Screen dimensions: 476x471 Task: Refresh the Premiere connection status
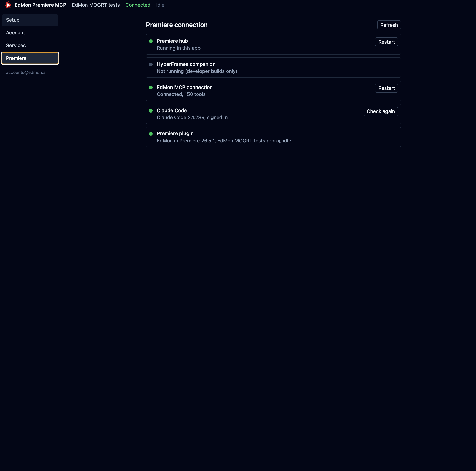[x=389, y=25]
